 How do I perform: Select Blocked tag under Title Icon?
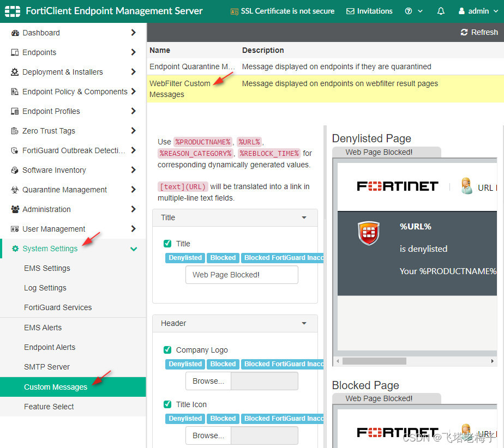coord(223,419)
